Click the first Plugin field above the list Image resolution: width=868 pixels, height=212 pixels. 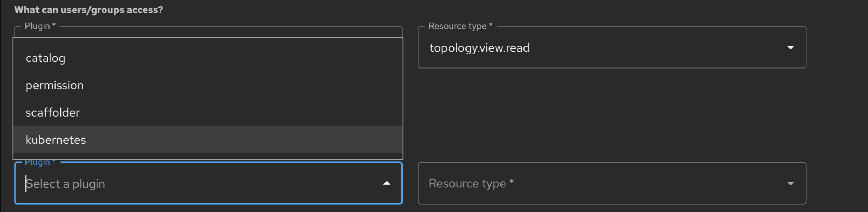(208, 33)
